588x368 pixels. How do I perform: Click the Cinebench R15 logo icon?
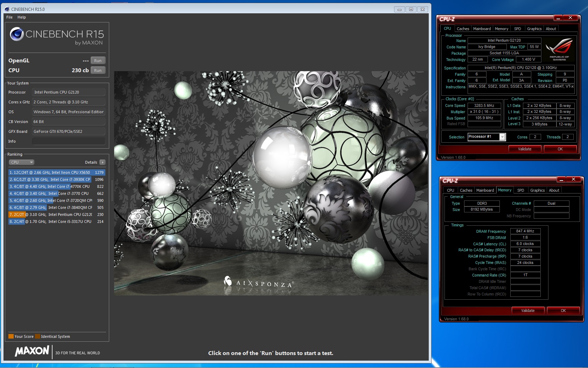17,34
